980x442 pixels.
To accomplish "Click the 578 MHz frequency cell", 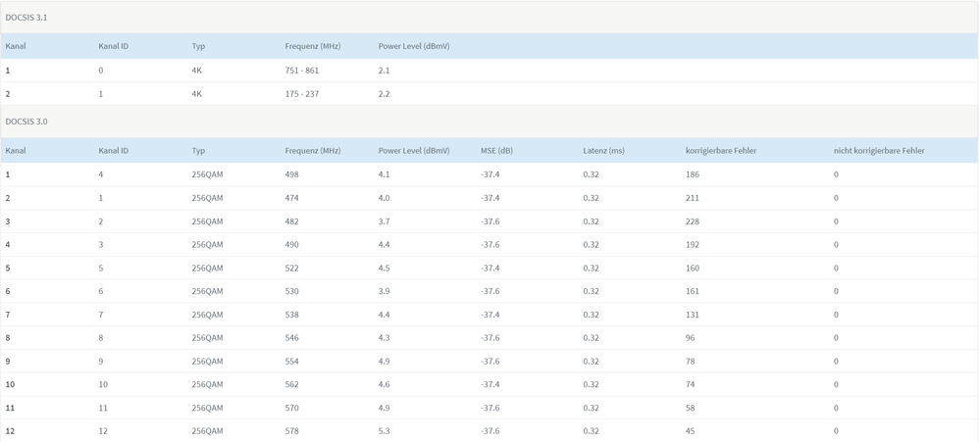I will coord(291,431).
